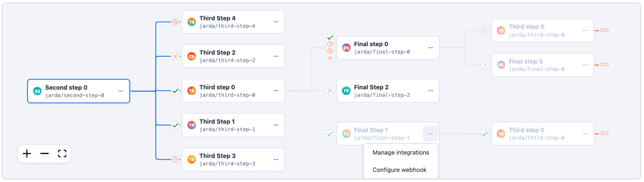Select Manage integrations from the menu

[x=401, y=152]
